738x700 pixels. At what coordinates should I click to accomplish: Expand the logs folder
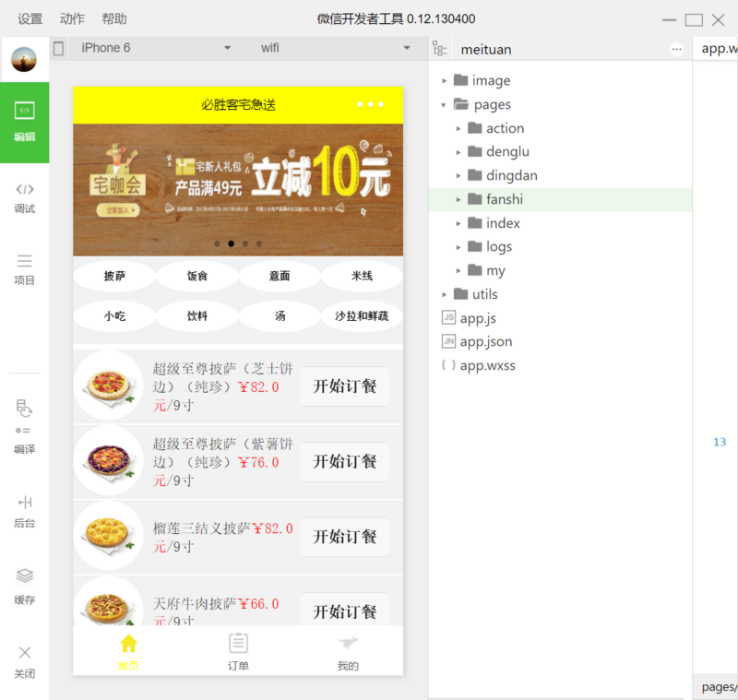pos(458,247)
